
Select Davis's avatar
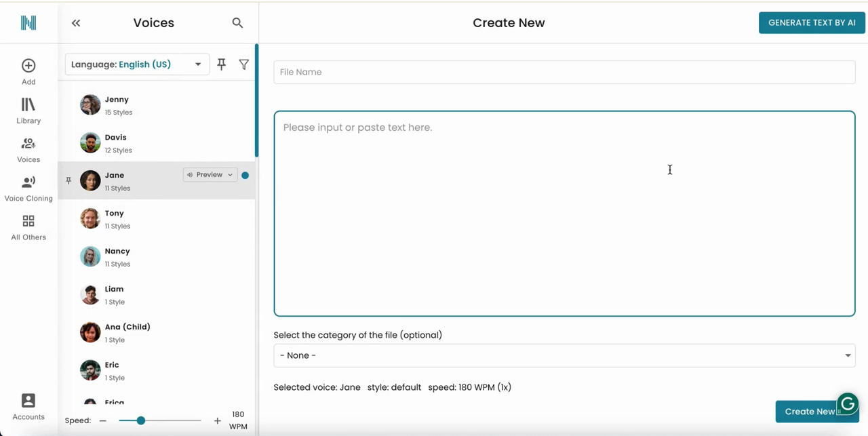(x=90, y=143)
